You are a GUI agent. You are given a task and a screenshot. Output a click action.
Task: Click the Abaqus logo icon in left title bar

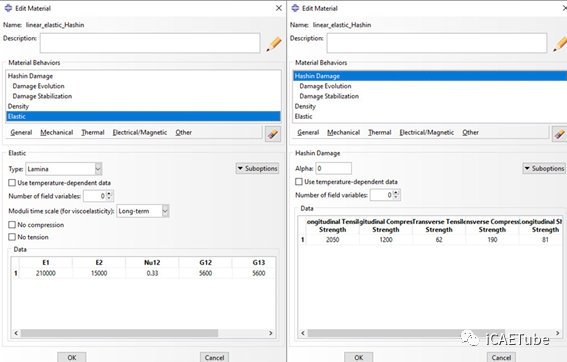click(8, 8)
